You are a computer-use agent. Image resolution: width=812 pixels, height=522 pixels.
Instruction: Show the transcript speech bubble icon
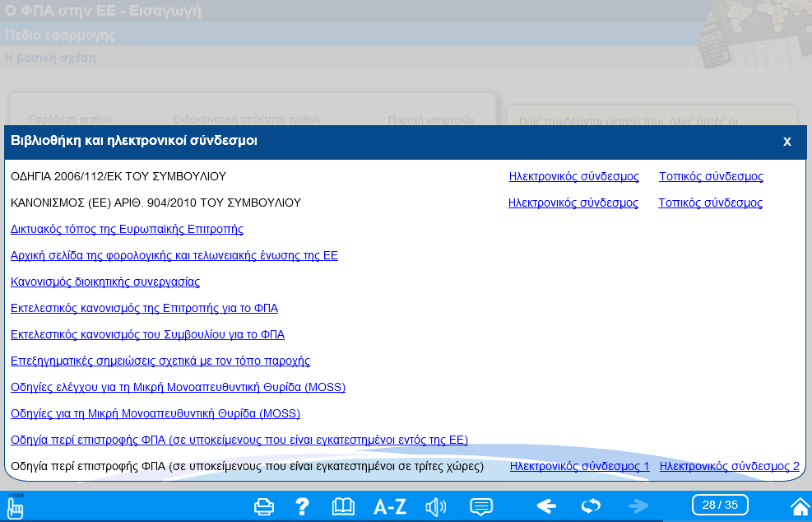pos(481,506)
